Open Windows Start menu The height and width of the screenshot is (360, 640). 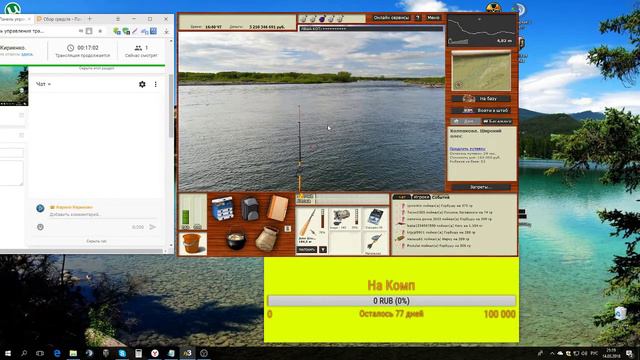[x=8, y=353]
